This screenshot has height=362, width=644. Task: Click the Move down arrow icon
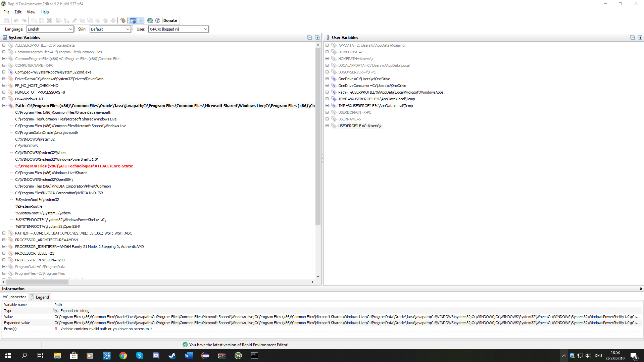click(113, 20)
